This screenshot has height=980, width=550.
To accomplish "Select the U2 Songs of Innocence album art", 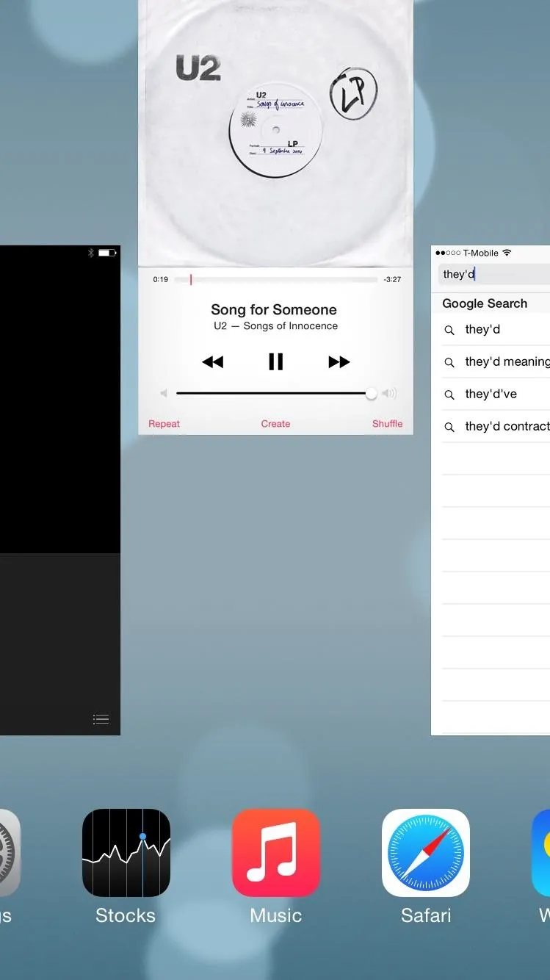I will [x=275, y=133].
